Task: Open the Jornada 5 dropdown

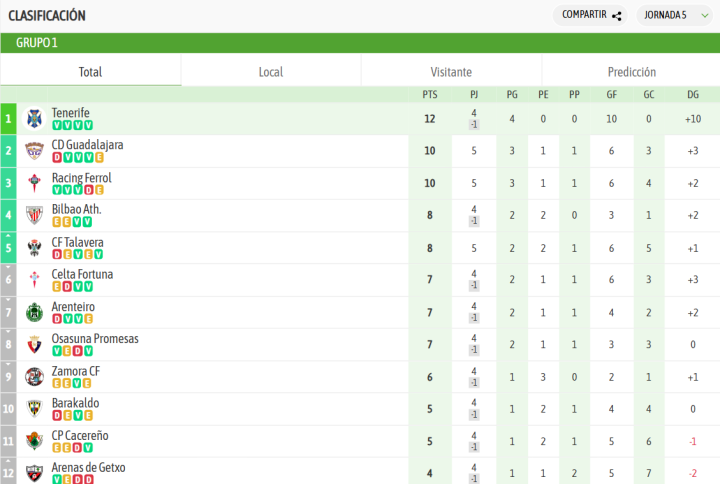Action: [677, 15]
